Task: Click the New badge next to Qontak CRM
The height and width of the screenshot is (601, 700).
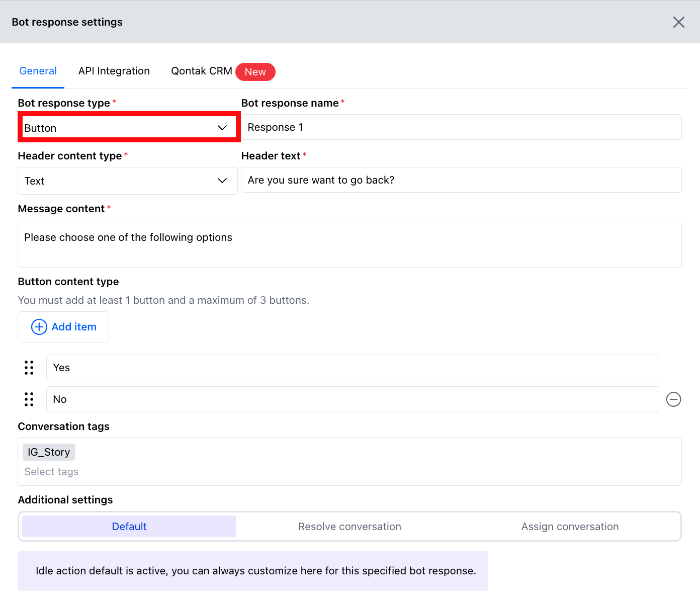Action: pos(255,72)
